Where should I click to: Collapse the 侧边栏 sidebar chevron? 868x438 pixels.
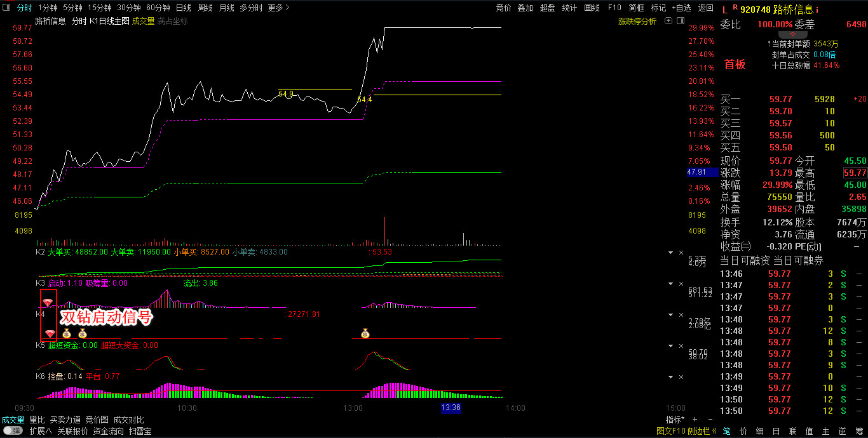tap(715, 431)
